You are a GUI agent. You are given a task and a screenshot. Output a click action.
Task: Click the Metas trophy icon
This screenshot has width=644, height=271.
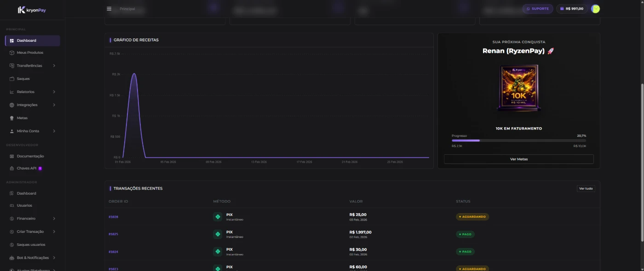[12, 118]
